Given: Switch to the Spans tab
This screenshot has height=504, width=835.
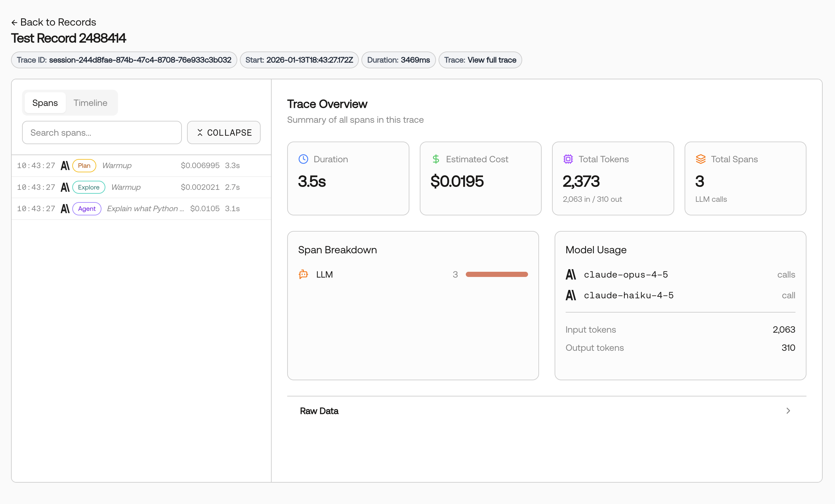Looking at the screenshot, I should (45, 103).
